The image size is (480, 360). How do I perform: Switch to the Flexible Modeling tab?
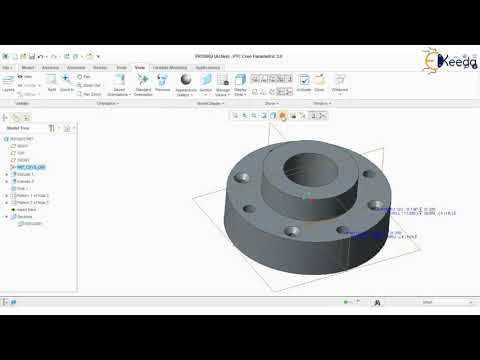tap(170, 68)
